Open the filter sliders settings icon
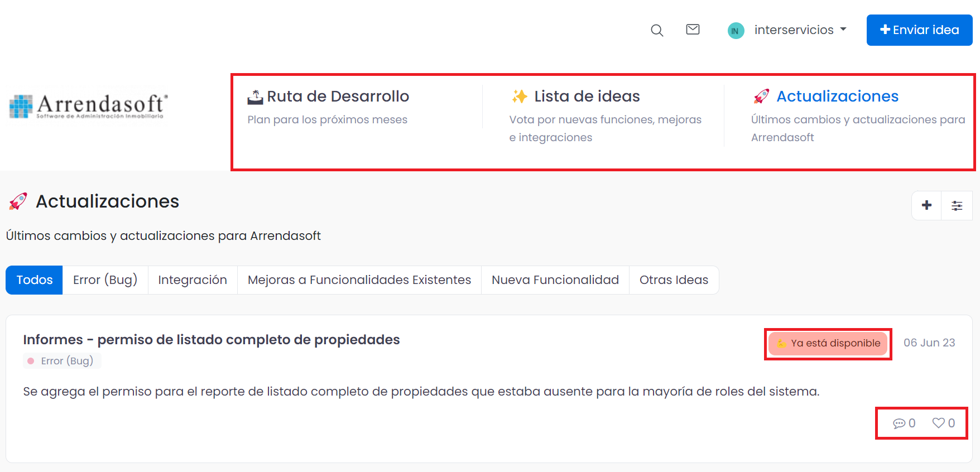The height and width of the screenshot is (472, 980). coord(957,205)
